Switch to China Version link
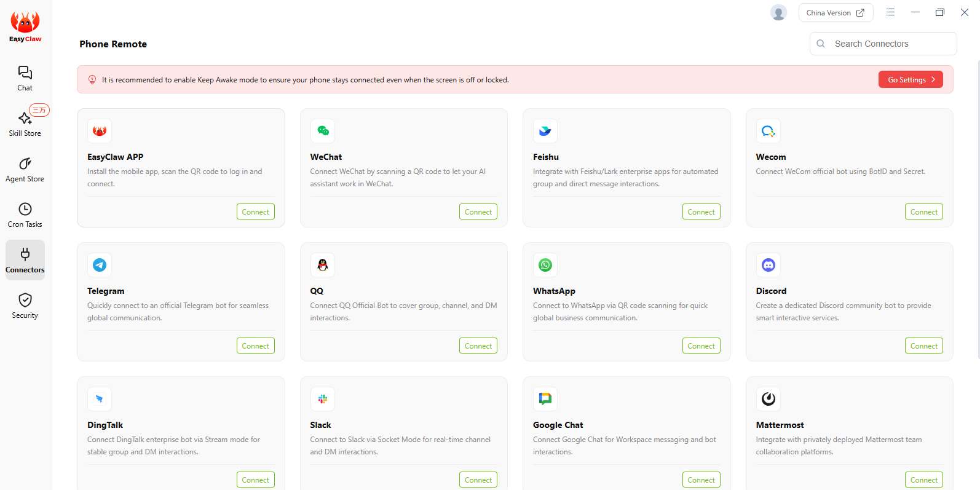980x490 pixels. click(x=836, y=12)
